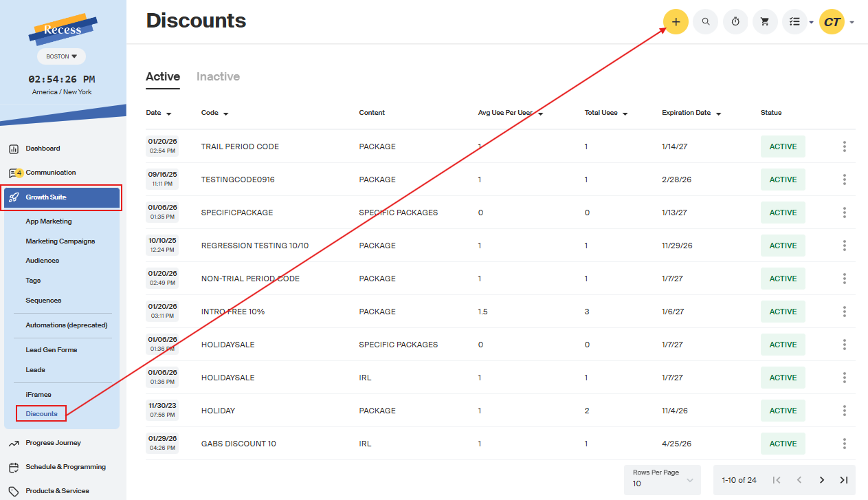Open options menu for INTRO FREE 10% row

tap(844, 312)
